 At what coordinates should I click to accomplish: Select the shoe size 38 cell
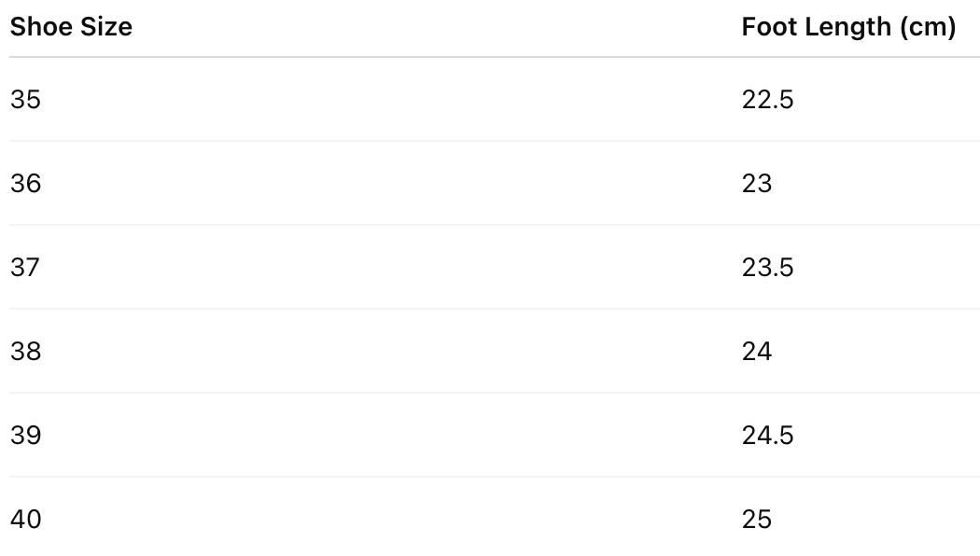click(x=26, y=352)
